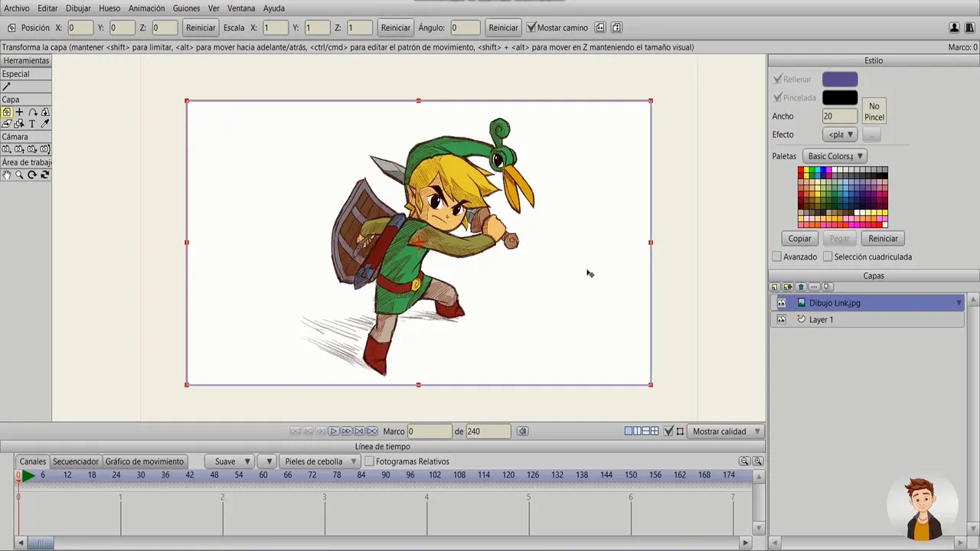Screen dimensions: 980x551
Task: Zoom in the timeline with plus magnifier
Action: 758,461
